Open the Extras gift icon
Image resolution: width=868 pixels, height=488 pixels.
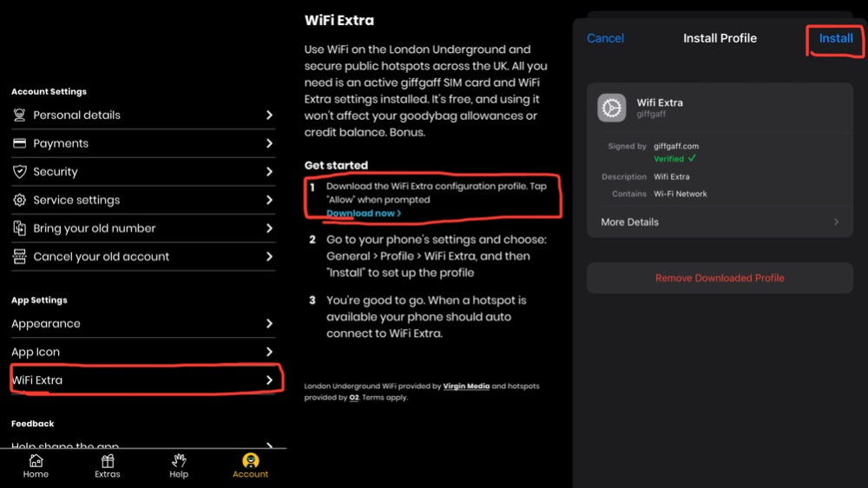[108, 460]
